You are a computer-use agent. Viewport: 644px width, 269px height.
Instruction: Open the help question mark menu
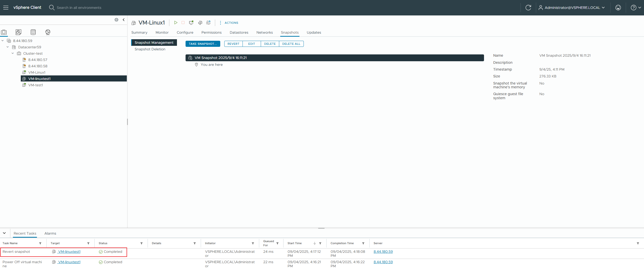click(x=636, y=8)
